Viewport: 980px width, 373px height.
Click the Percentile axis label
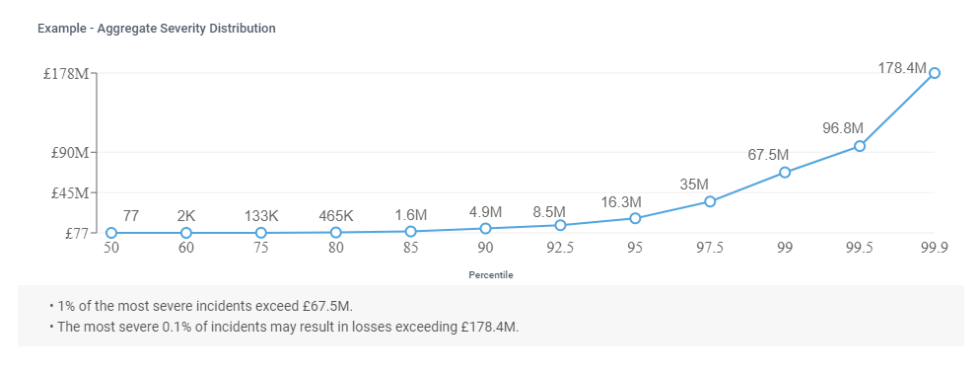pyautogui.click(x=491, y=274)
